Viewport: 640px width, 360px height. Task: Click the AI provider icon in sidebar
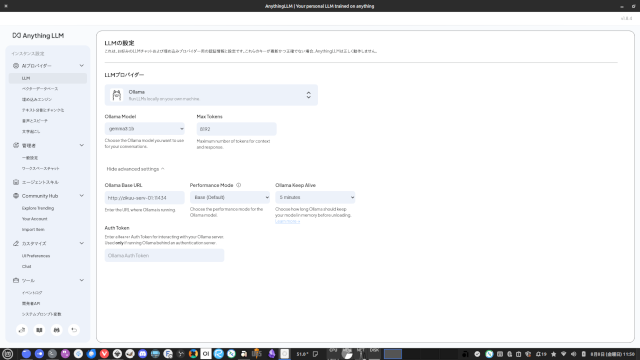pos(16,66)
